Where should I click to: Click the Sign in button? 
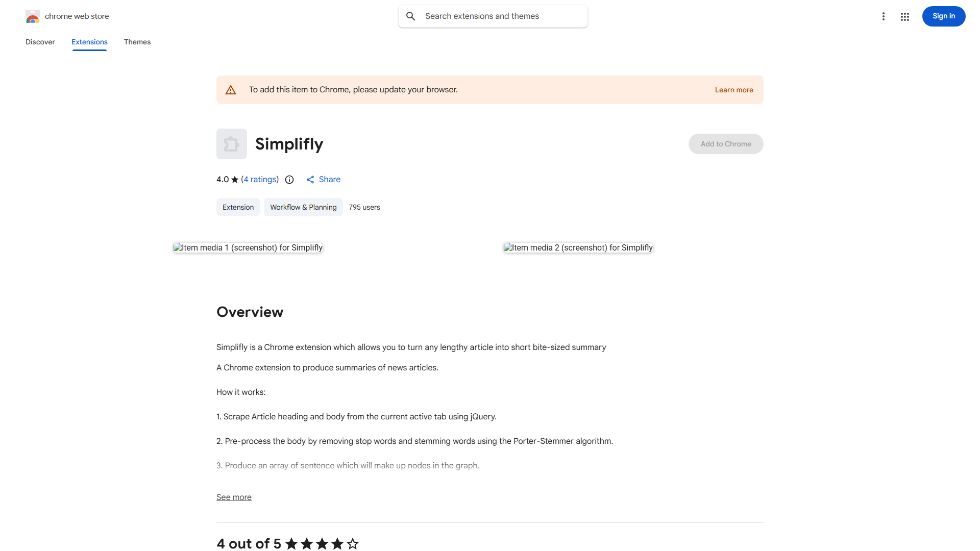943,16
